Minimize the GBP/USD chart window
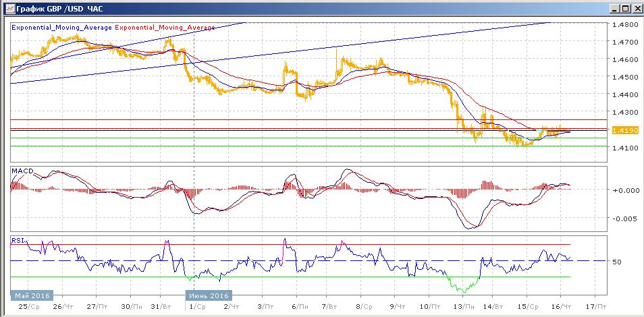 click(x=615, y=8)
